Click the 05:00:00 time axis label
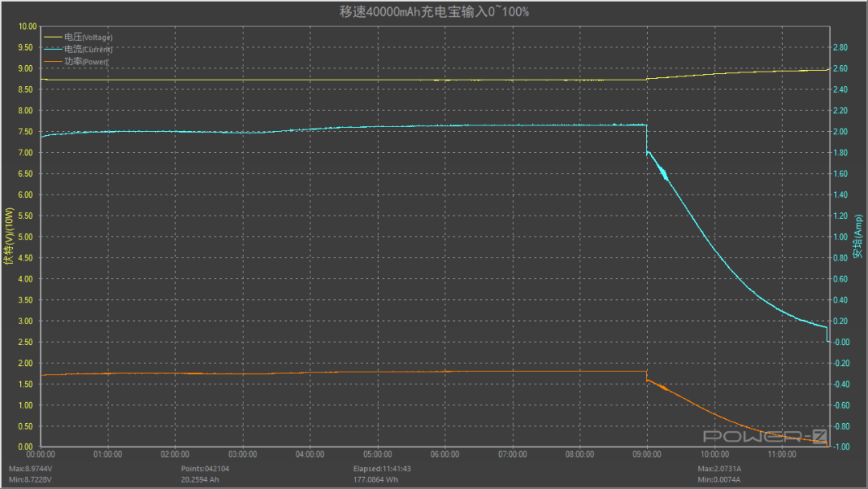 (x=378, y=454)
